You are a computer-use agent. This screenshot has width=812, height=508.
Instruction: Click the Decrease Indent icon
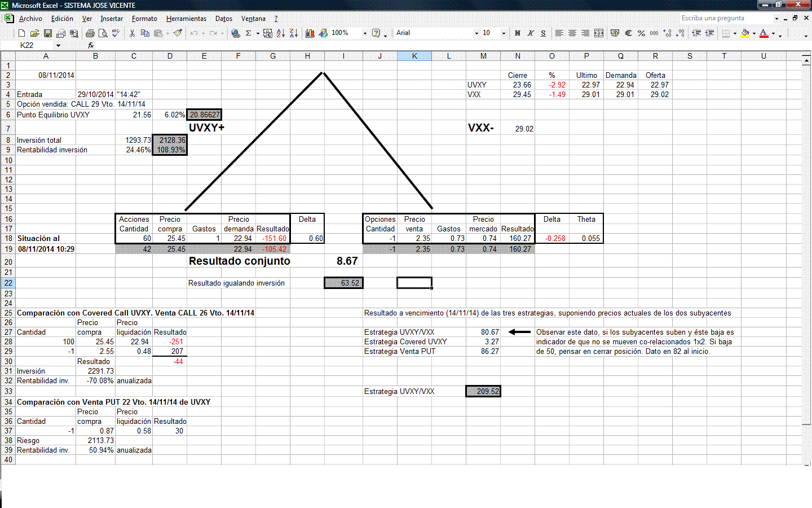tap(696, 33)
